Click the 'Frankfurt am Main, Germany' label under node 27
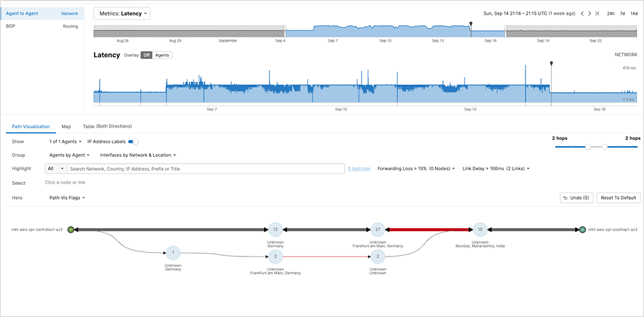The height and width of the screenshot is (317, 644). pyautogui.click(x=377, y=246)
